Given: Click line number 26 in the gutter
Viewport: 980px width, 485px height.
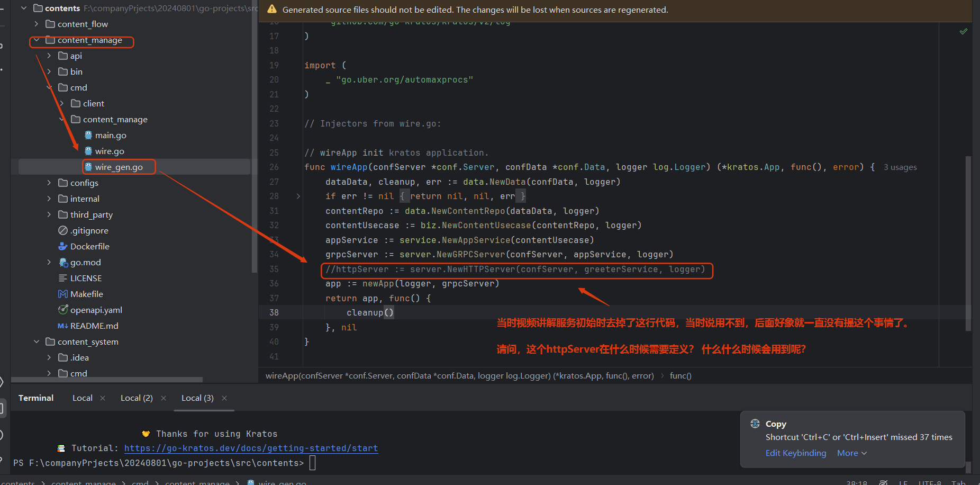Looking at the screenshot, I should [274, 167].
